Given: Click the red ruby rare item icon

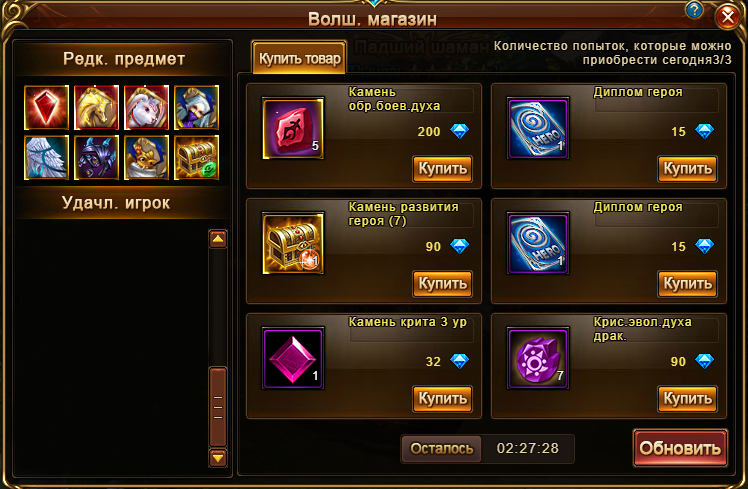Looking at the screenshot, I should click(x=46, y=107).
